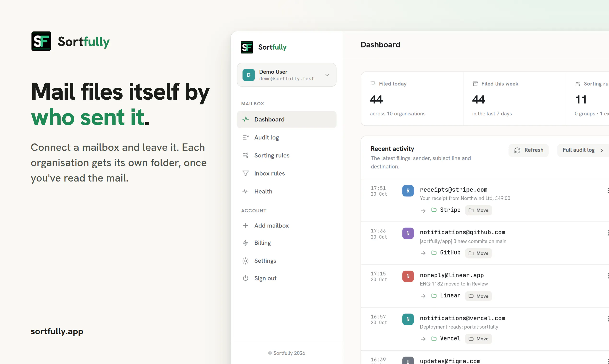Screen dimensions: 609x364
Task: Open the Linear folder icon
Action: point(434,296)
